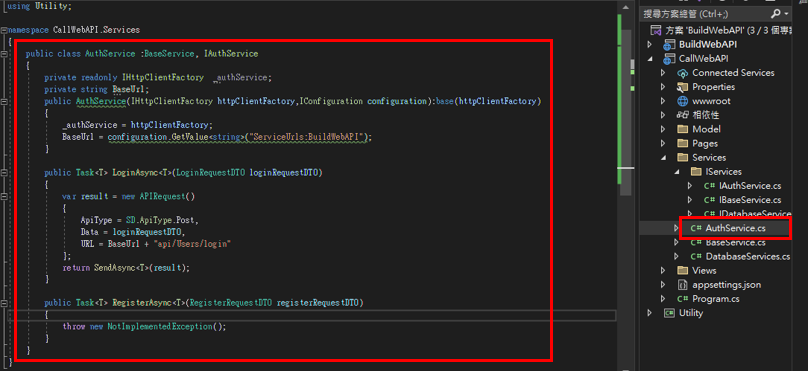The image size is (808, 371).
Task: Click the wwwroot globe icon
Action: 682,101
